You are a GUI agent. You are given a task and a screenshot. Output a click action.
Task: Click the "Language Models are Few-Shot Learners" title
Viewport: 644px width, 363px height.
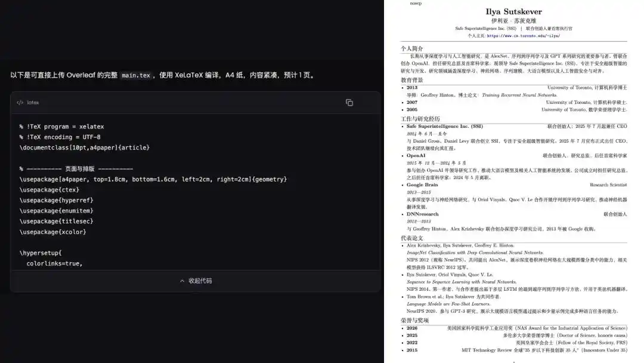point(448,304)
